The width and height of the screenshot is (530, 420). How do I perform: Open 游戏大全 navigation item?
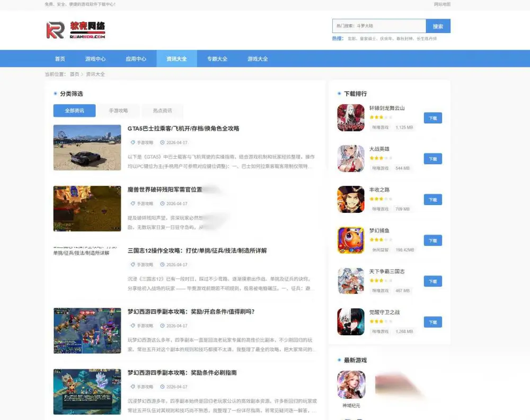click(x=258, y=59)
